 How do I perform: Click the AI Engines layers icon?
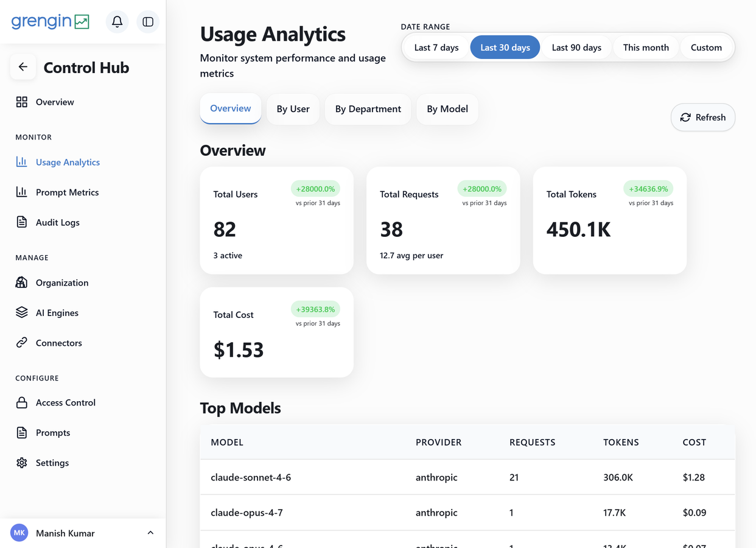pos(22,312)
